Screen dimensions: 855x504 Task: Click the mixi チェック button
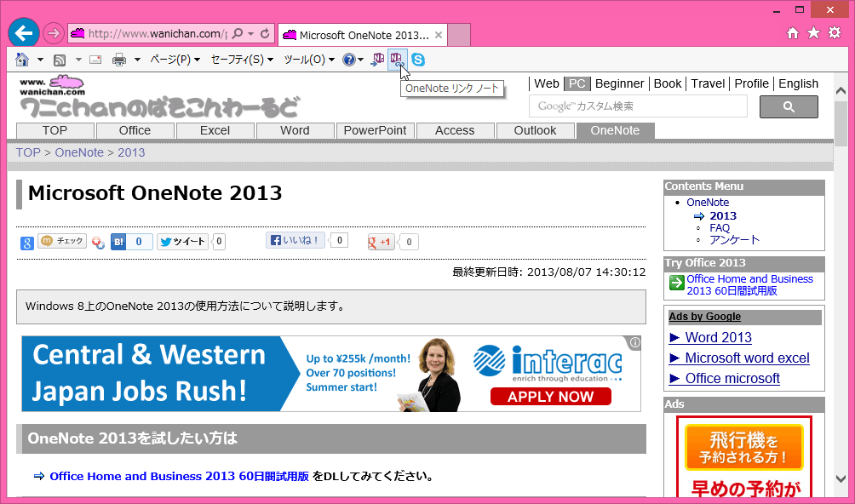click(62, 241)
